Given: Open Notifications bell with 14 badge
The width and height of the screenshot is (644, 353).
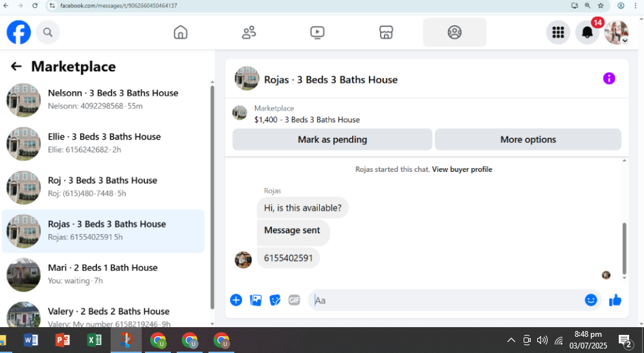Looking at the screenshot, I should (x=588, y=32).
